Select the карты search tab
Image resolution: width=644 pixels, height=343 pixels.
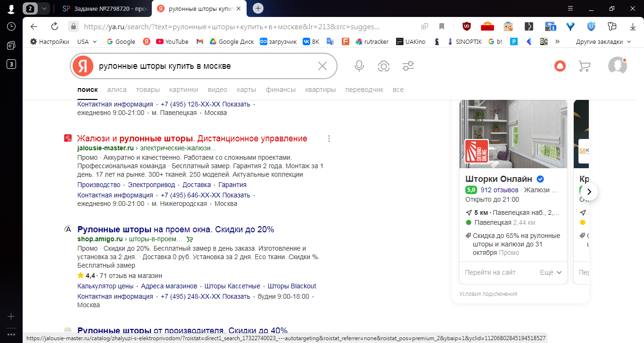pos(247,90)
